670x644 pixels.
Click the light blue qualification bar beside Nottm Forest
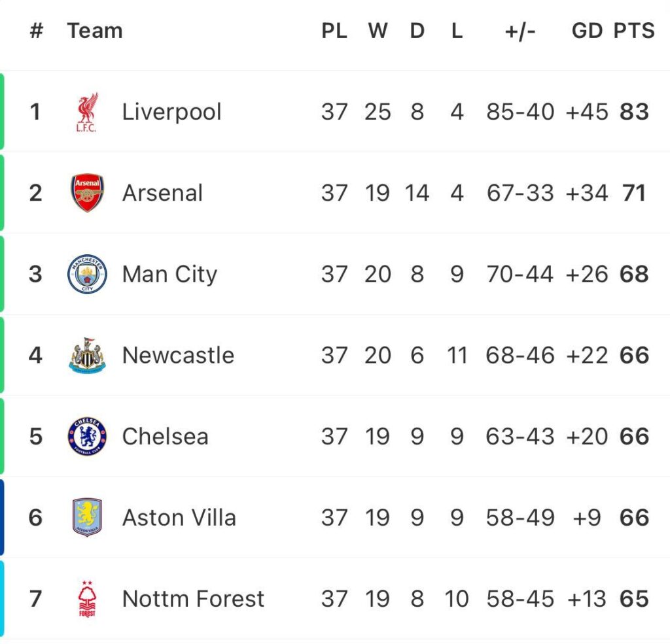pos(2,599)
